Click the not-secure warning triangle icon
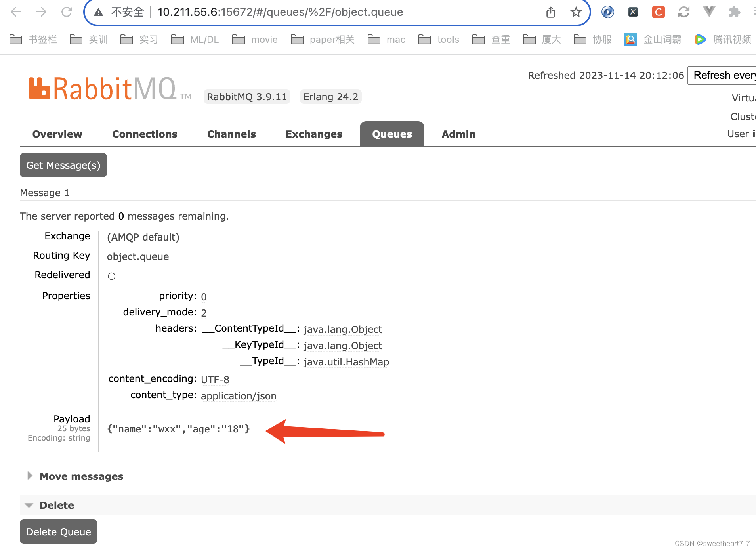Viewport: 756px width, 550px height. pos(98,12)
